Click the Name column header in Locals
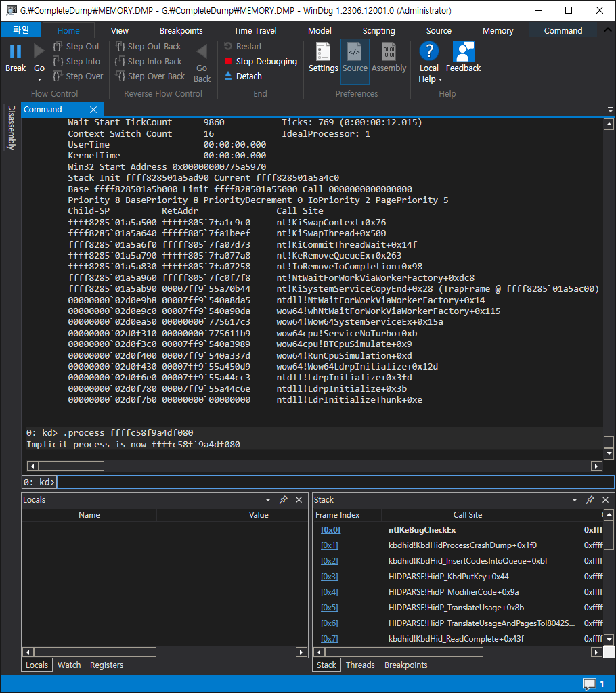 pyautogui.click(x=89, y=515)
